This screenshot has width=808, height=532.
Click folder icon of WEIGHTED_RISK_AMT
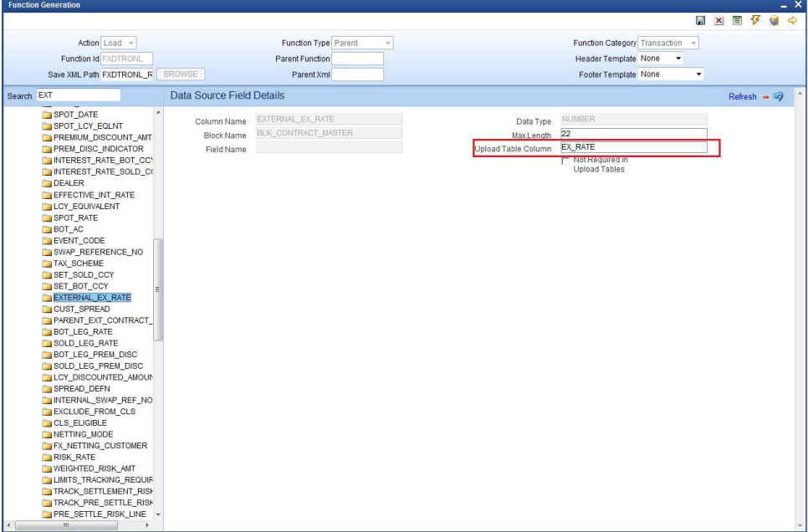[47, 468]
